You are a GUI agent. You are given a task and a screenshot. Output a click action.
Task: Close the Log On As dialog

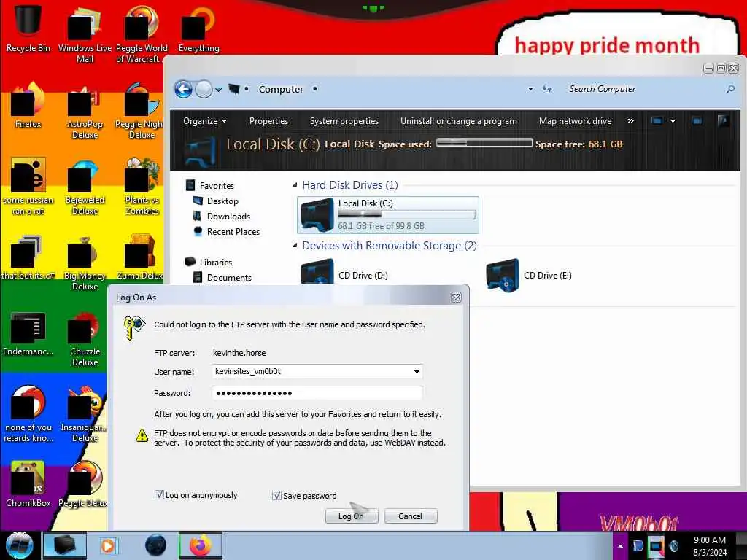456,297
